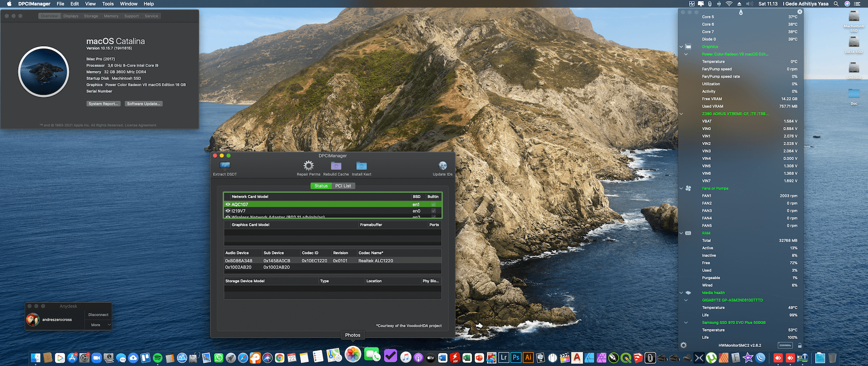868x366 pixels.
Task: Click the Software Update... button
Action: (143, 104)
